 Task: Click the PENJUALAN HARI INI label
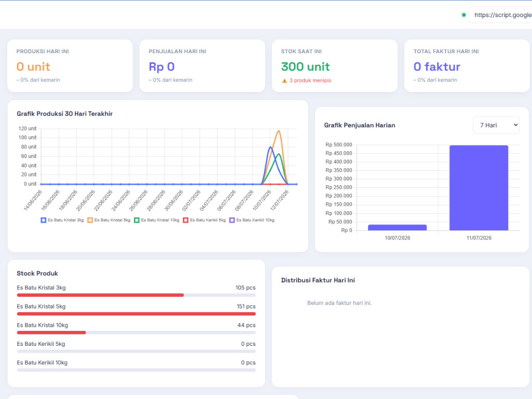pyautogui.click(x=178, y=51)
